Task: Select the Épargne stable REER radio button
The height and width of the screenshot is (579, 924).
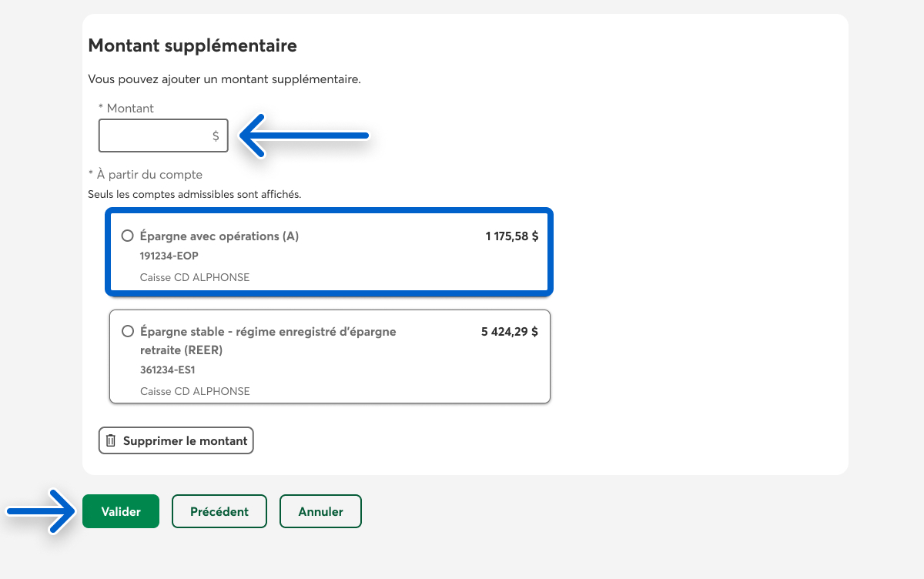Action: [128, 332]
